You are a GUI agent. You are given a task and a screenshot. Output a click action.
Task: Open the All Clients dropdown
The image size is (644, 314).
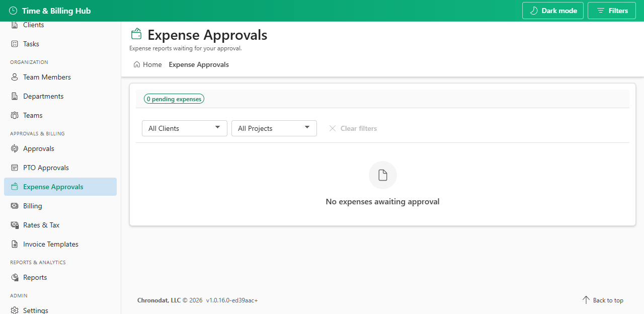coord(185,128)
